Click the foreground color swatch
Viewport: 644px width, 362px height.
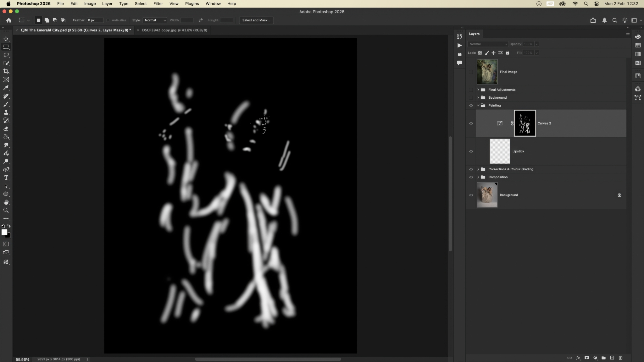tap(4, 232)
